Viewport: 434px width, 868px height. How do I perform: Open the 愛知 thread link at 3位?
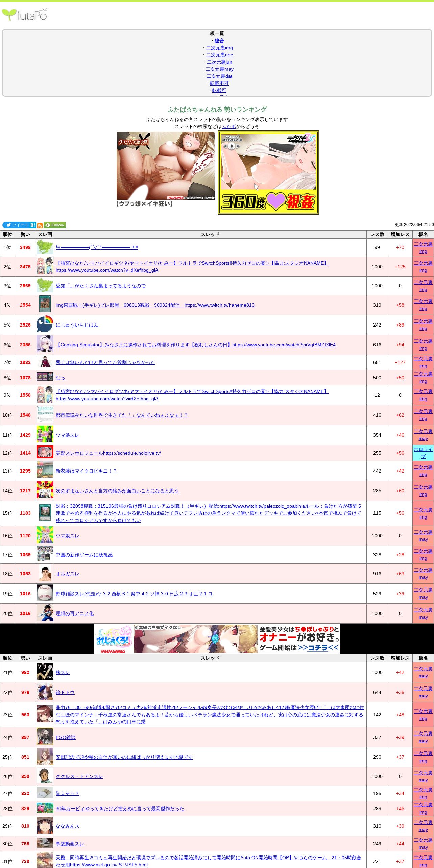click(x=101, y=286)
